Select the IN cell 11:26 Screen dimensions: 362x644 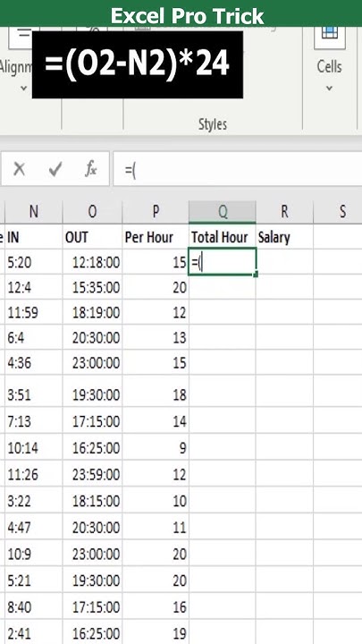click(x=34, y=475)
